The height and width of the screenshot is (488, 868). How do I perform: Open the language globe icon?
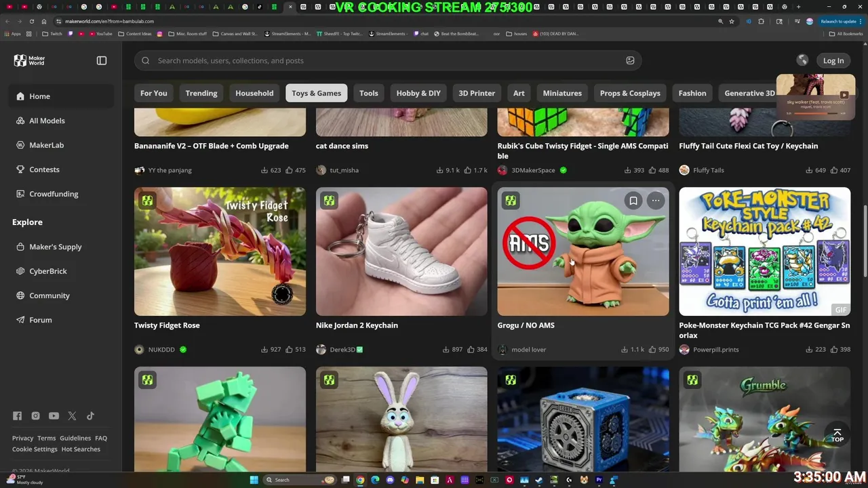pyautogui.click(x=802, y=60)
